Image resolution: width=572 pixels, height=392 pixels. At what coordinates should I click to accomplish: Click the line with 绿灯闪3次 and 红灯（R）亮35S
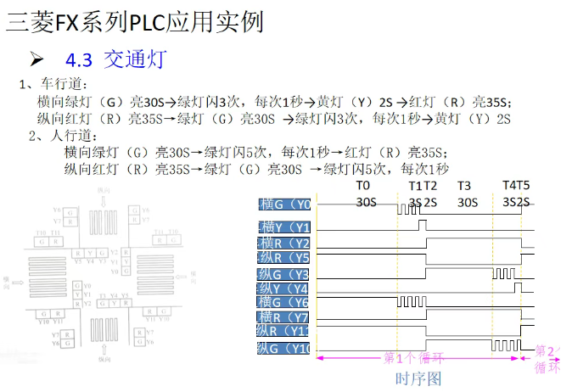point(274,102)
